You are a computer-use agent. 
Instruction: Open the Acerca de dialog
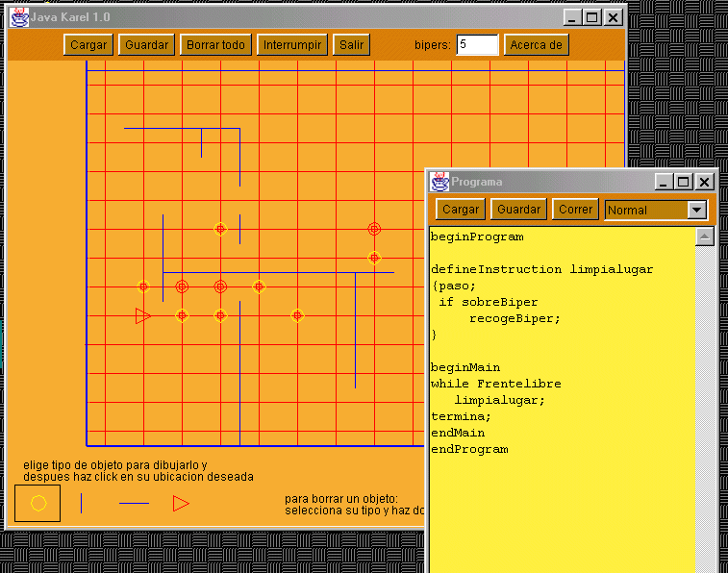pos(537,45)
